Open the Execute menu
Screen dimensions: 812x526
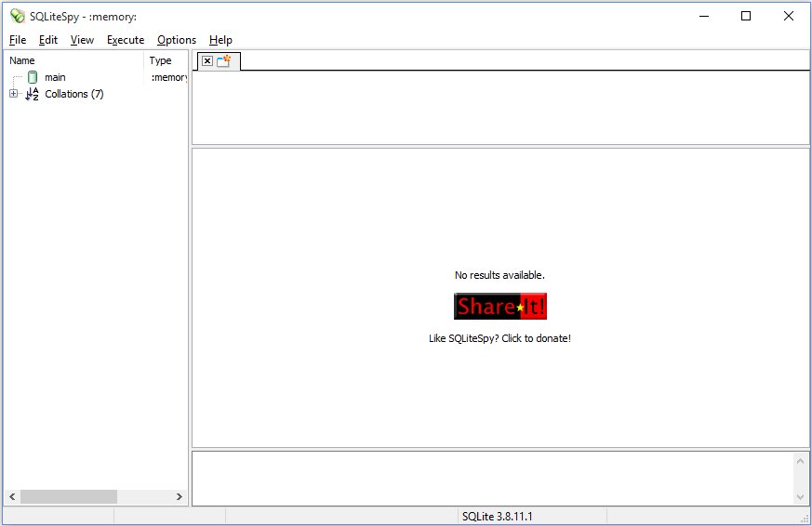[126, 40]
